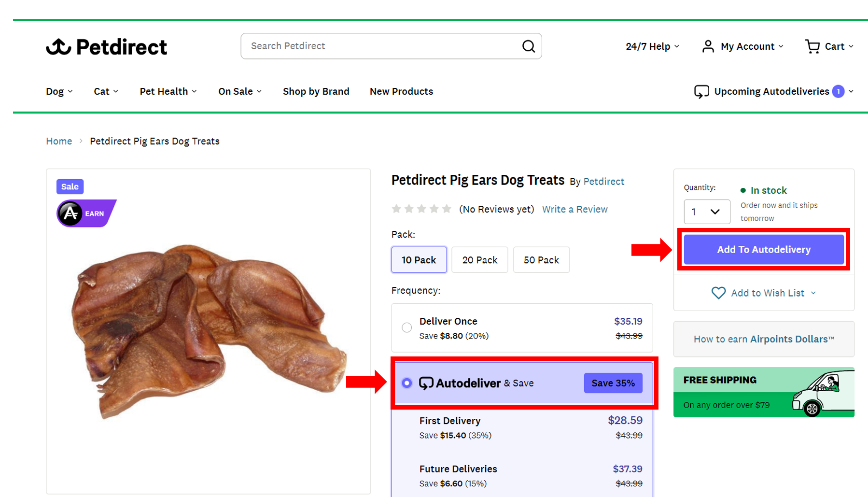
Task: Click Add To Autodelivery button
Action: [x=764, y=249]
